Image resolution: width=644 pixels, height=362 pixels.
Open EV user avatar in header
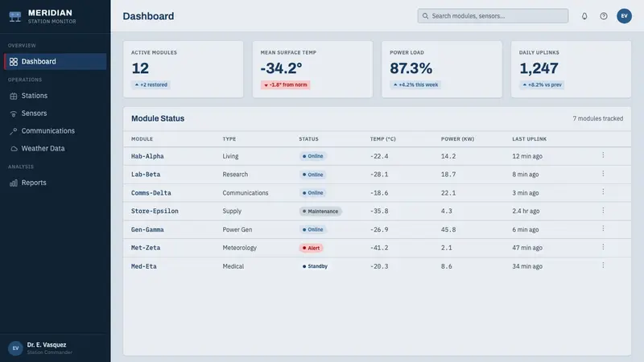[x=624, y=16]
